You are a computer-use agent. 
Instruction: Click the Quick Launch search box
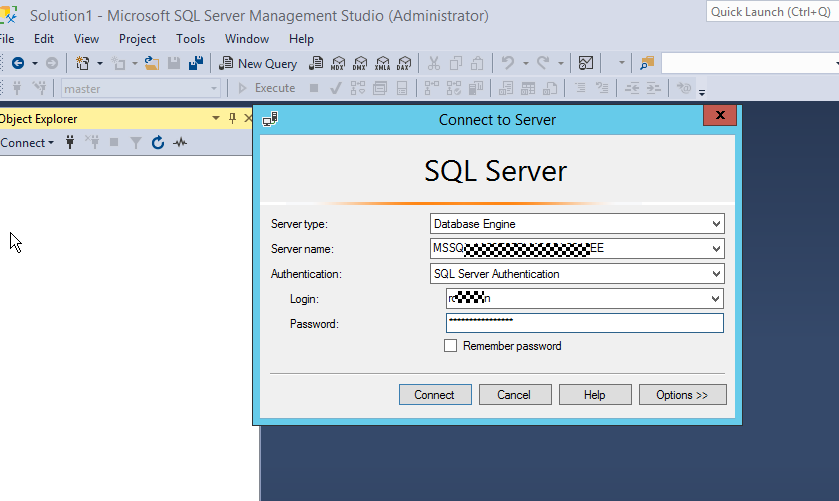(772, 12)
